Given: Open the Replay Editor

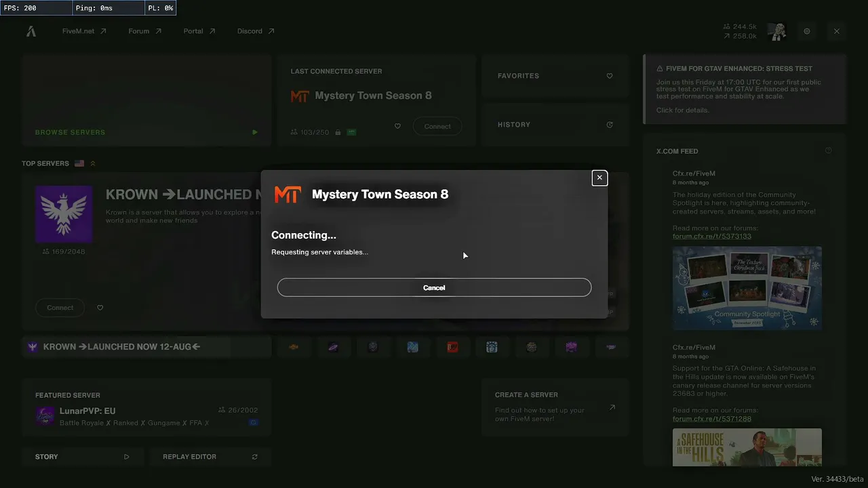Looking at the screenshot, I should pyautogui.click(x=210, y=457).
